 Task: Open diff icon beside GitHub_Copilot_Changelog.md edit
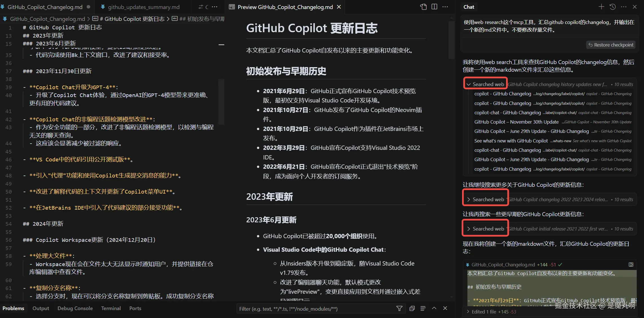coord(631,264)
